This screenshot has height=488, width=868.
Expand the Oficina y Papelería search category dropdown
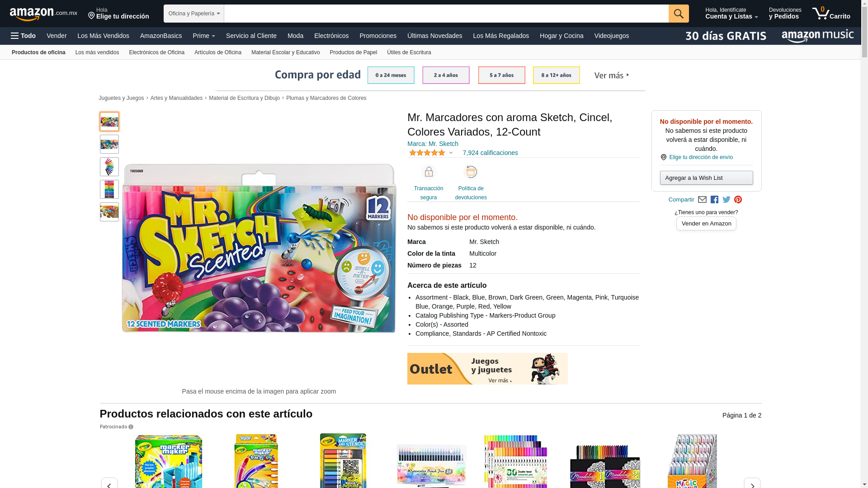pos(193,14)
